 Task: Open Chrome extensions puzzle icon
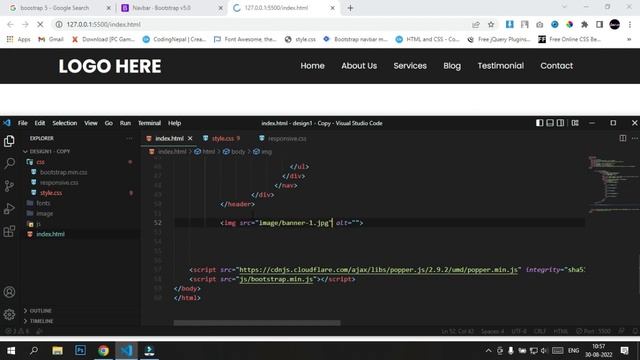[584, 24]
